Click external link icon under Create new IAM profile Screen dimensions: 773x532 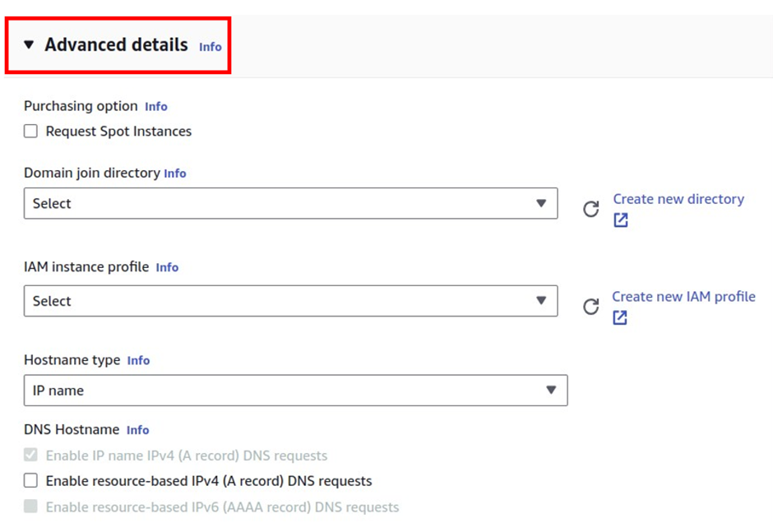620,317
